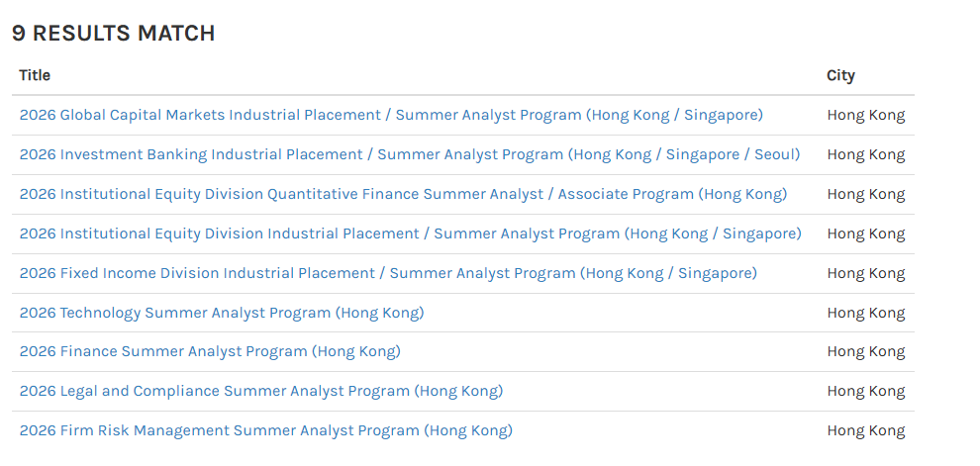Screen dimensions: 980x466
Task: Click the 9 RESULTS MATCH heading
Action: tap(113, 33)
